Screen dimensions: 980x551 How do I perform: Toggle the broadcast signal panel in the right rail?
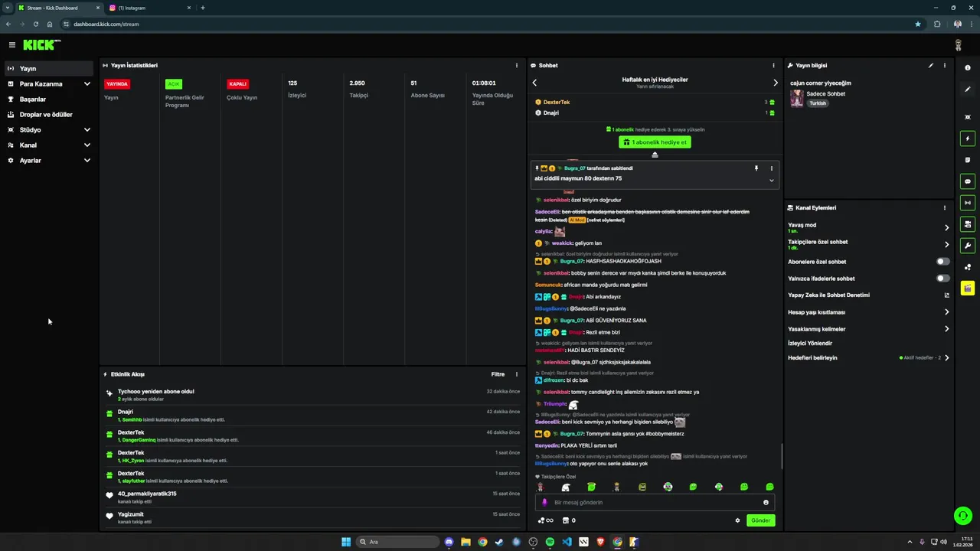tap(968, 203)
